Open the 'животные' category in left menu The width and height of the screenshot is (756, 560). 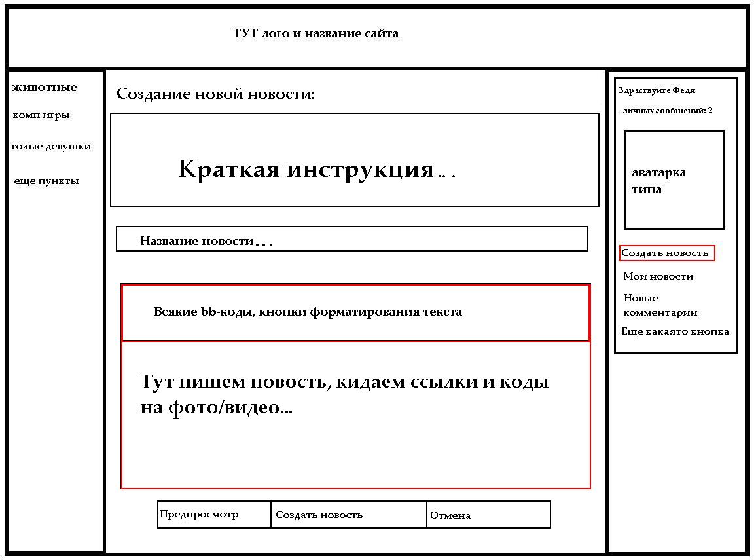tap(45, 87)
